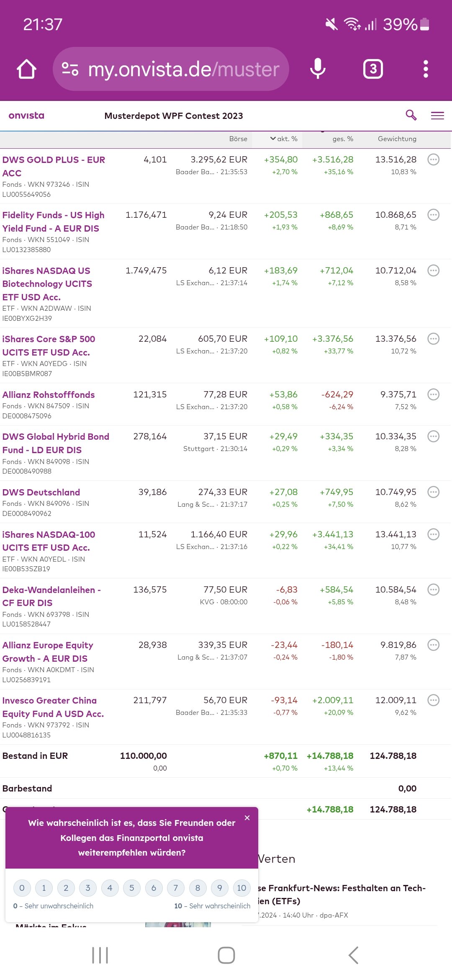Open the DWS Deutschland fund link
The height and width of the screenshot is (980, 452).
pos(41,493)
